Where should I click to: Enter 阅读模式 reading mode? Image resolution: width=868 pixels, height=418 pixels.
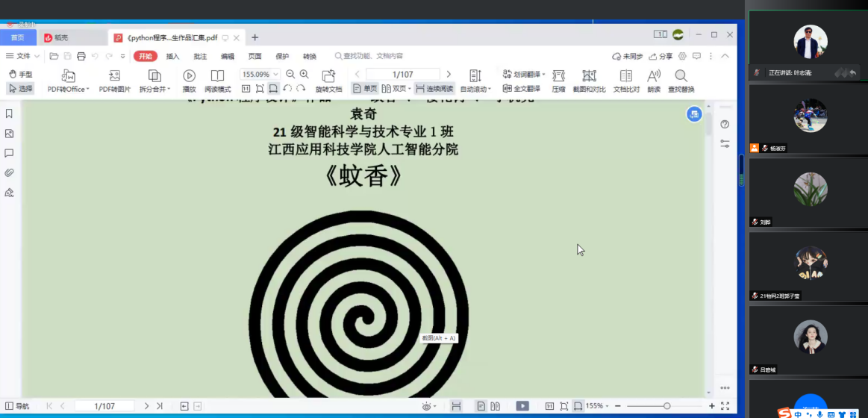(217, 75)
